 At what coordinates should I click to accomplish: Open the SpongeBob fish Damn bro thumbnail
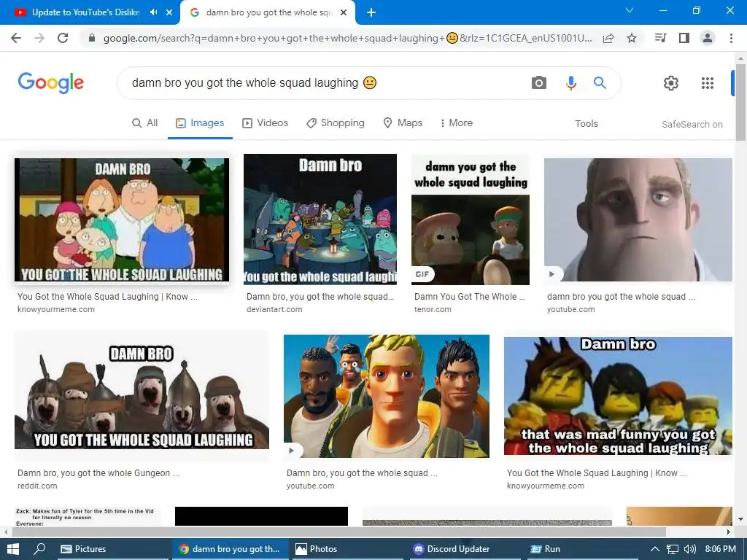[320, 219]
